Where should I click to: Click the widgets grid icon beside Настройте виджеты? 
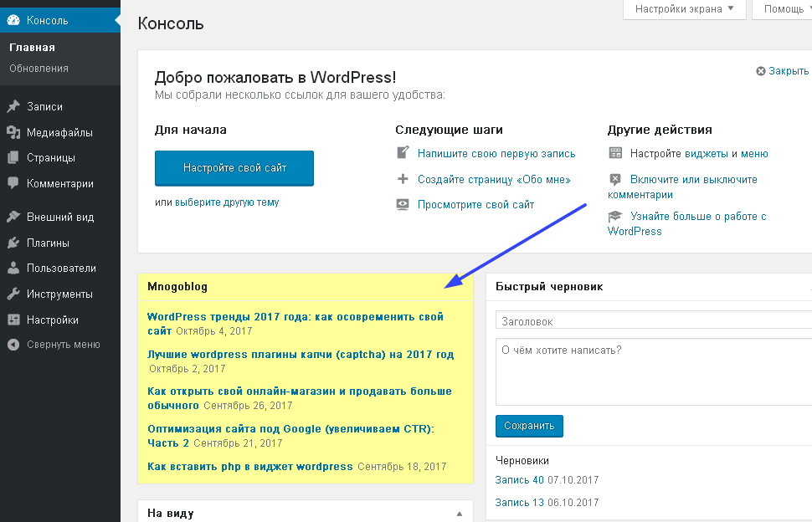(615, 152)
